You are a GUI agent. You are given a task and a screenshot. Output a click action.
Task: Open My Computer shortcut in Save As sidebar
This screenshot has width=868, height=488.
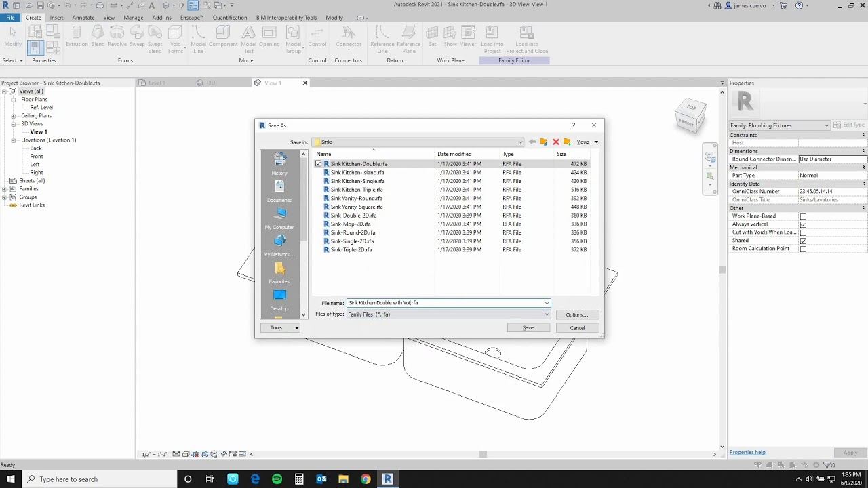point(279,218)
